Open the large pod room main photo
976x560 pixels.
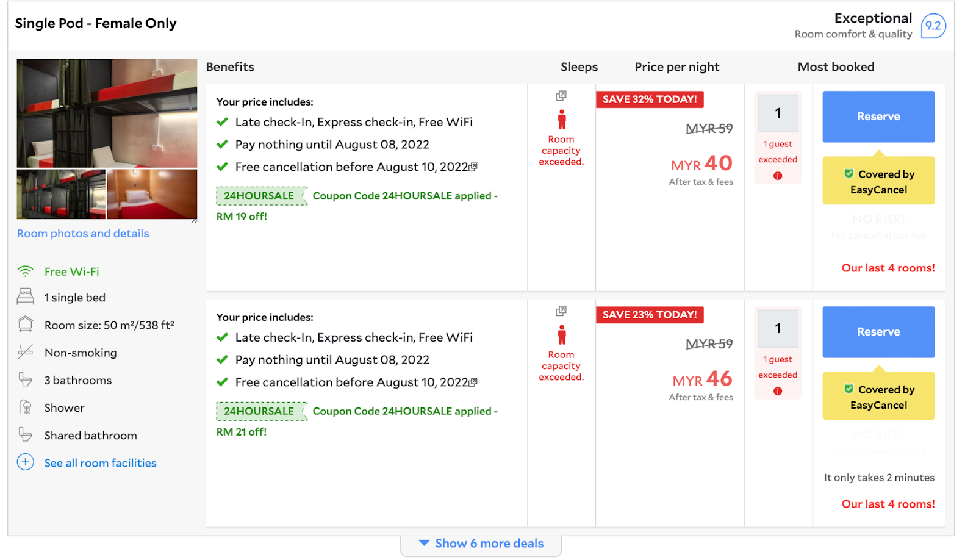(x=107, y=113)
